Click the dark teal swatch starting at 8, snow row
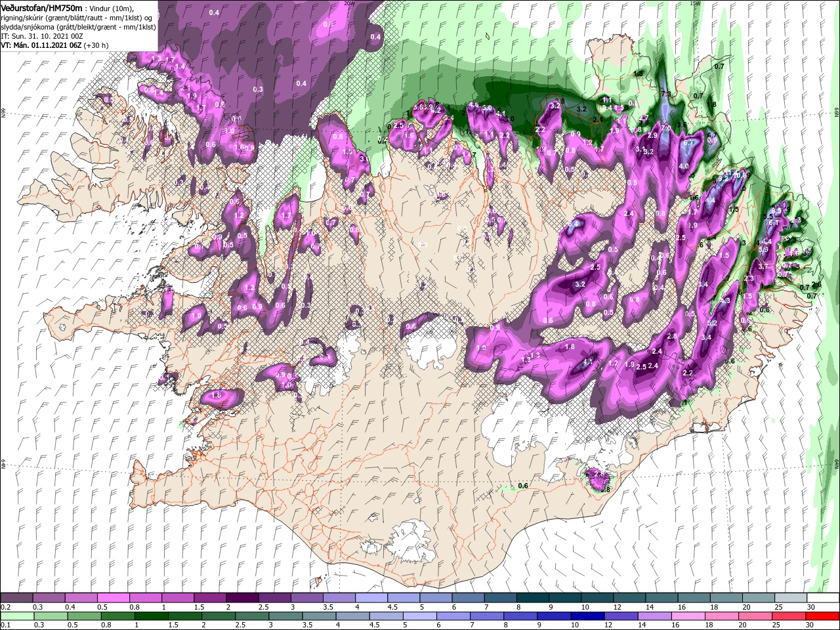The height and width of the screenshot is (630, 840). point(533,598)
